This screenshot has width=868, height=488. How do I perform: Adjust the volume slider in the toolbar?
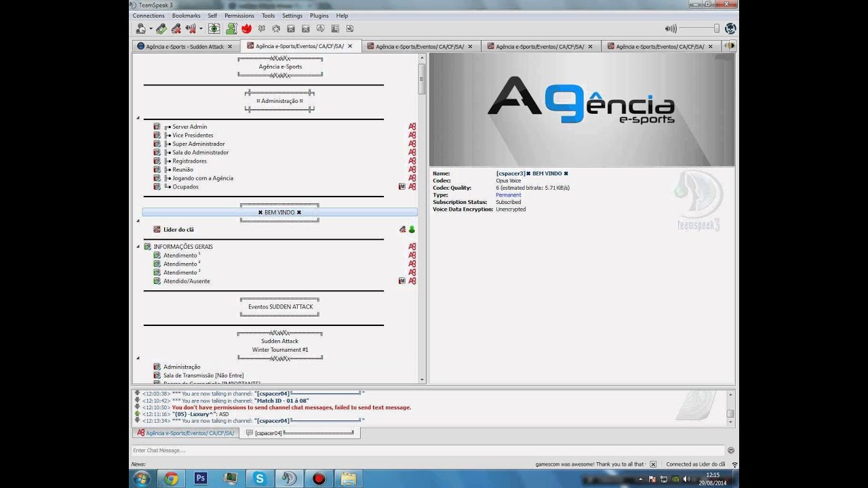tap(699, 28)
